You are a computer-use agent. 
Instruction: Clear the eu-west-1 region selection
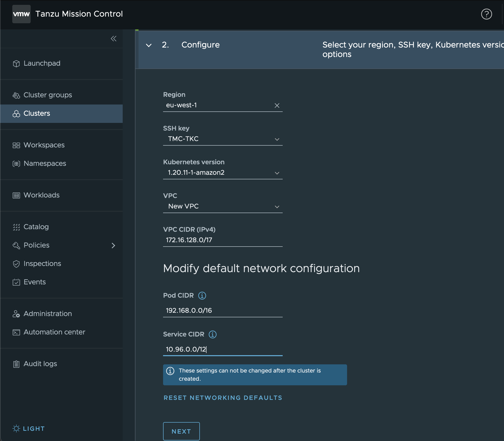click(277, 106)
